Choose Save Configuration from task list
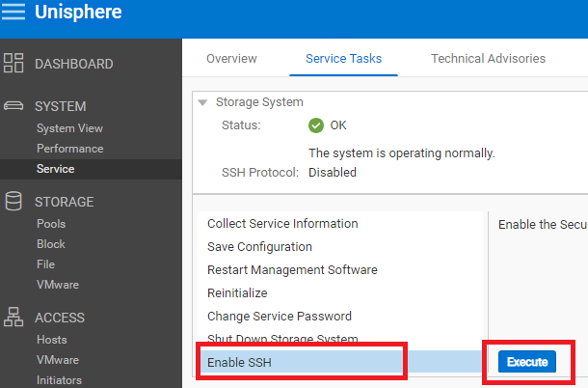 tap(259, 246)
